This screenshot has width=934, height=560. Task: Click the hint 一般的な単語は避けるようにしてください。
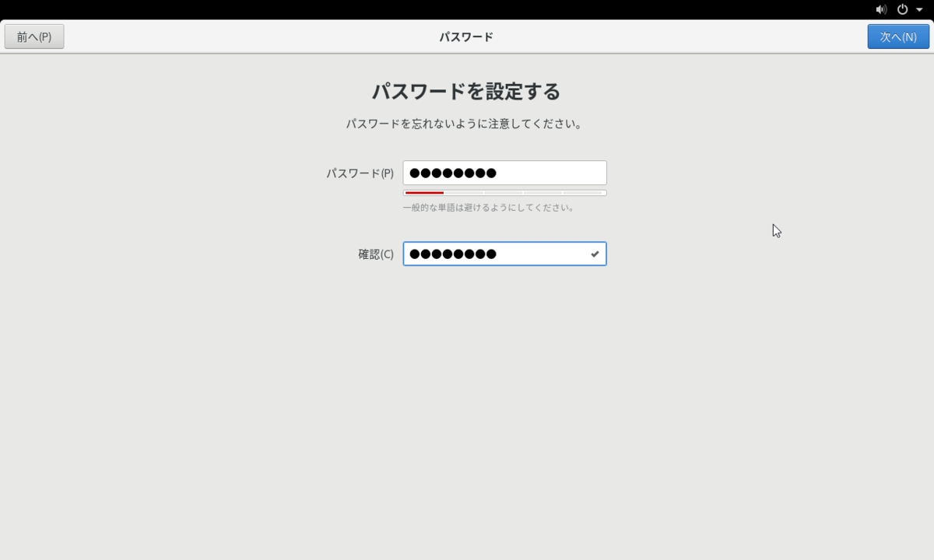tap(489, 208)
